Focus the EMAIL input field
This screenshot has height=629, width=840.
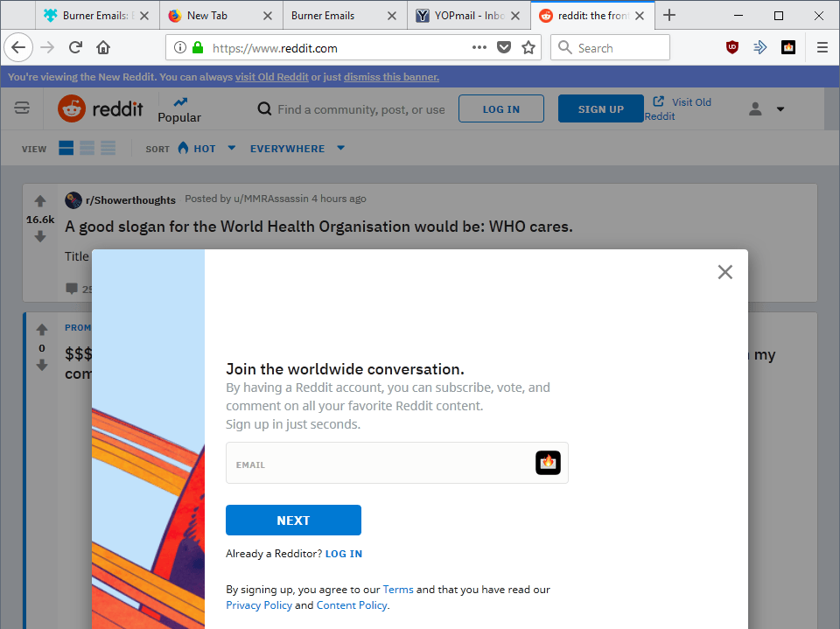pos(397,463)
